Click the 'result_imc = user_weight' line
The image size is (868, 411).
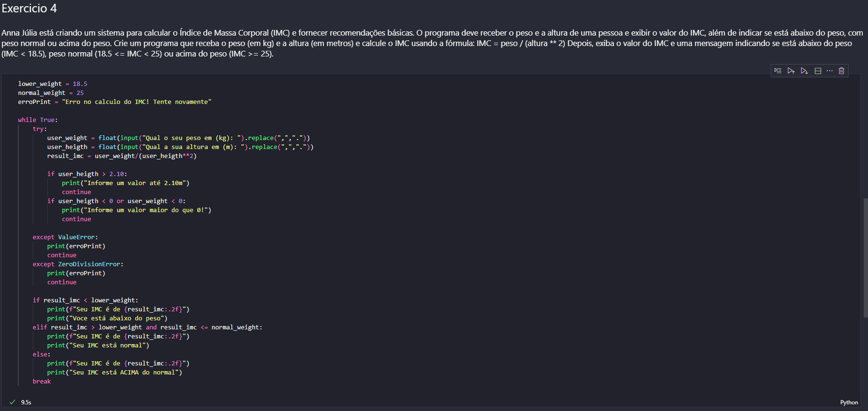121,156
